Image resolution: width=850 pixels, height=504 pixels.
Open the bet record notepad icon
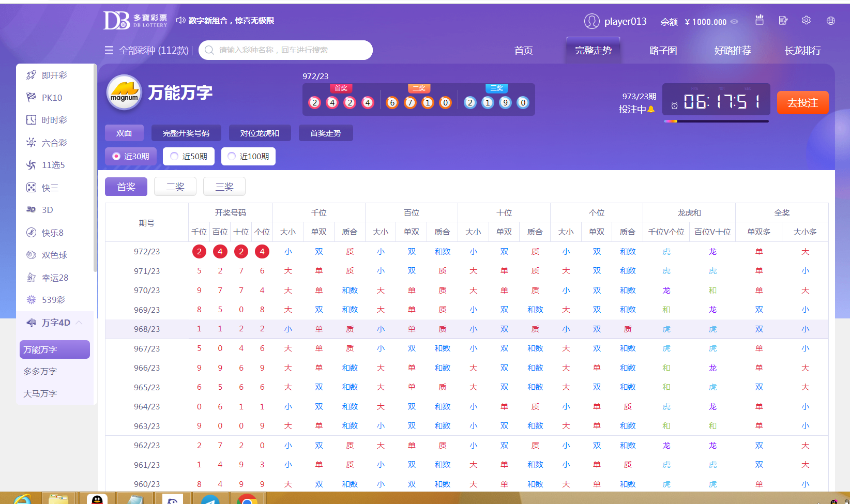tap(783, 21)
